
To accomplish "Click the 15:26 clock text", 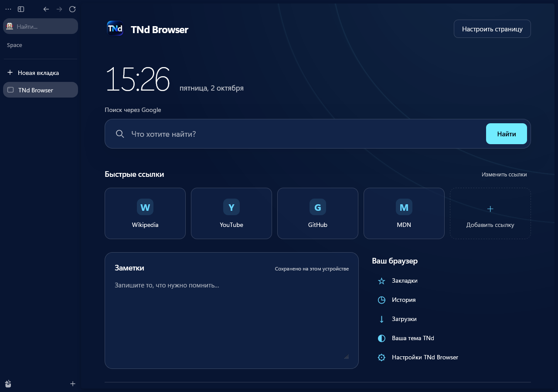I will (x=137, y=79).
